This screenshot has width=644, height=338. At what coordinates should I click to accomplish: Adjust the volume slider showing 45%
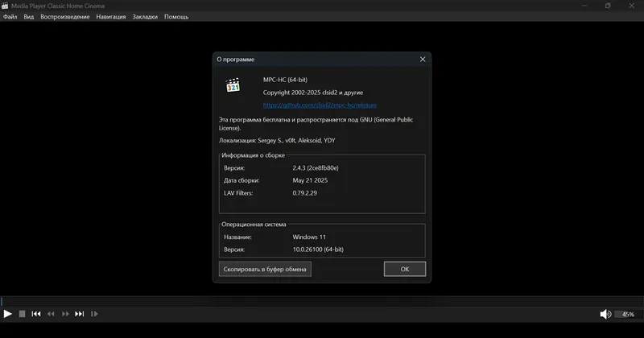(x=628, y=314)
